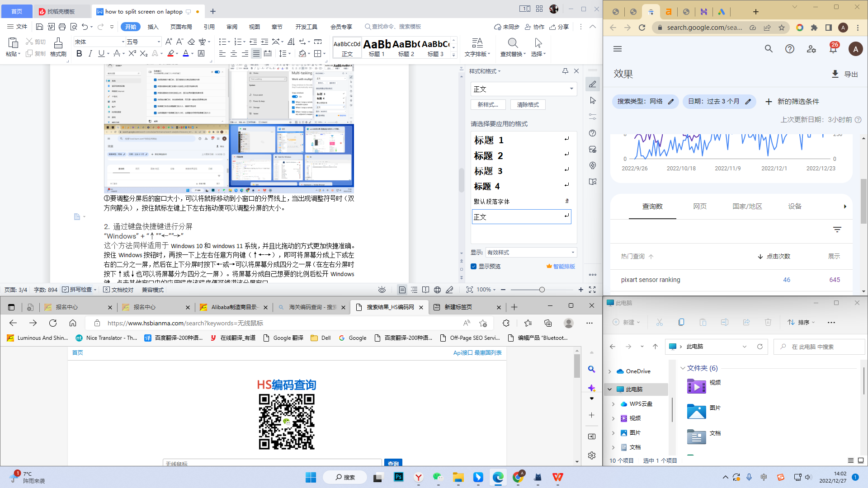The width and height of the screenshot is (868, 488).
Task: Click the Format Painter (格式刷) icon
Action: tap(58, 44)
